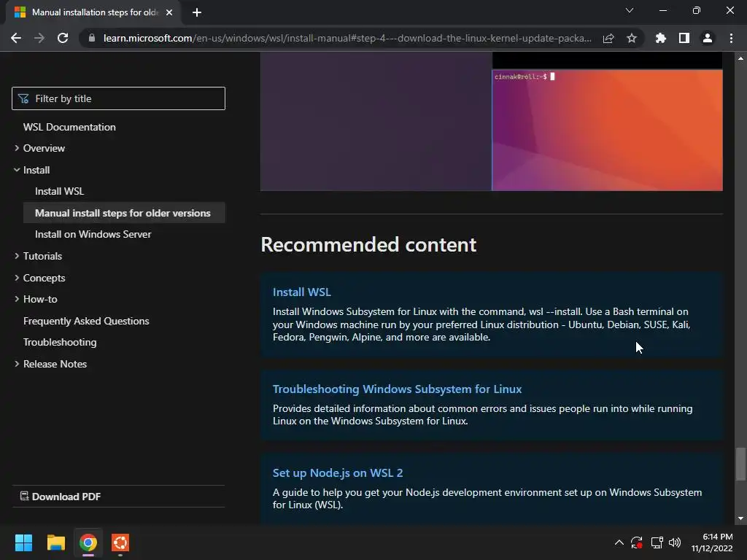The image size is (747, 560).
Task: Open Chrome profile avatar menu
Action: click(708, 38)
